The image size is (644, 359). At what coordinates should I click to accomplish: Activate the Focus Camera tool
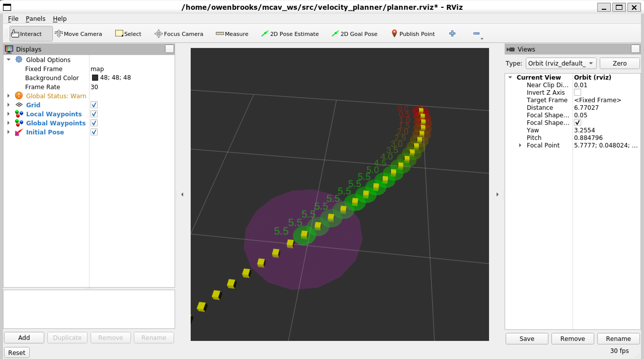tap(179, 34)
